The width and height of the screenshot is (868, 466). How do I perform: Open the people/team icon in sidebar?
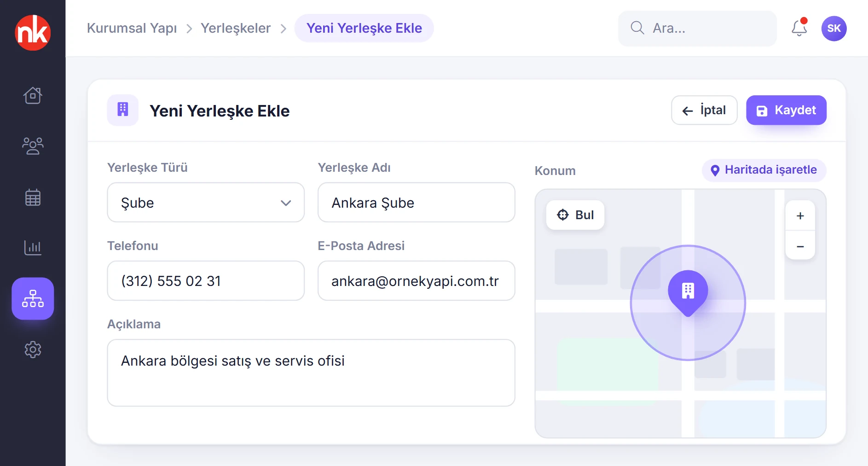(33, 146)
